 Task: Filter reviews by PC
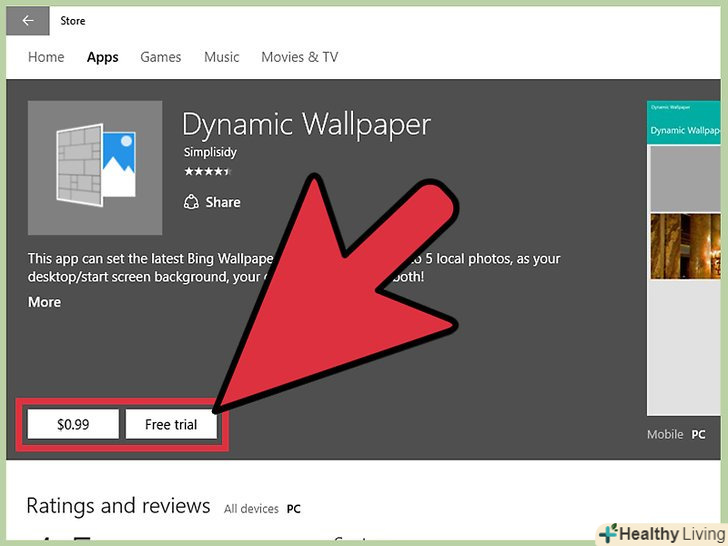coord(294,509)
